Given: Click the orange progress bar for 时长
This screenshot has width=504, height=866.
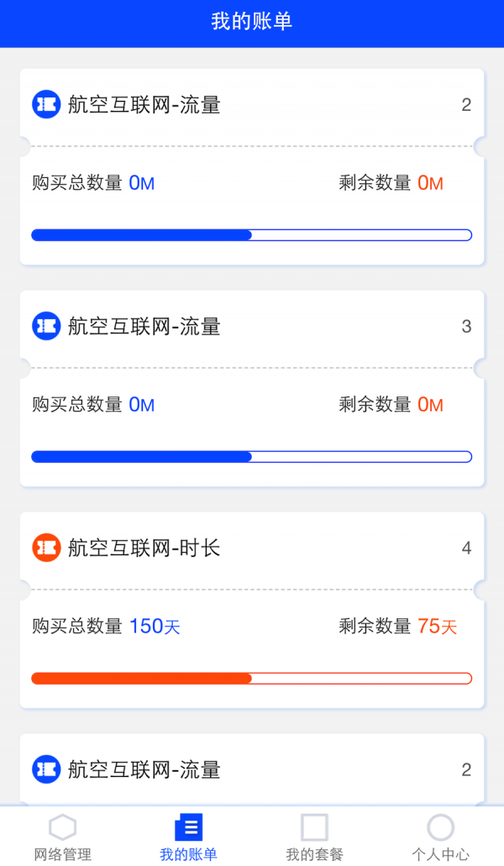Looking at the screenshot, I should 251,678.
